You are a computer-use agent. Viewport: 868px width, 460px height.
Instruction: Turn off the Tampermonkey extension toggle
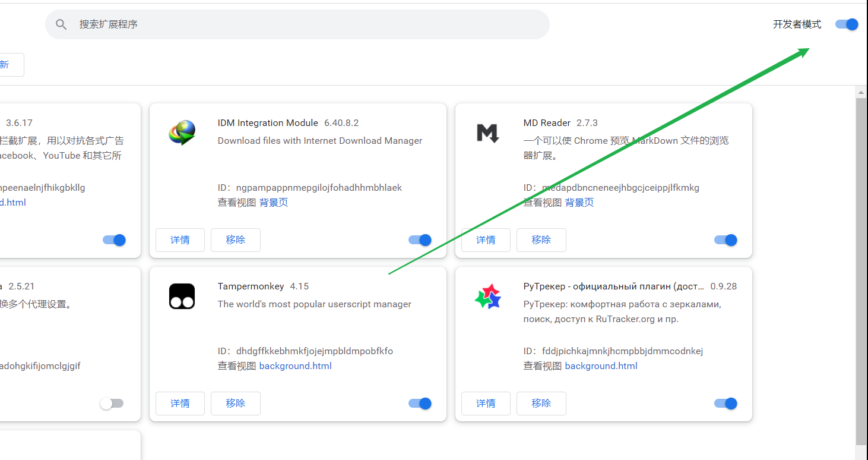[x=420, y=404]
